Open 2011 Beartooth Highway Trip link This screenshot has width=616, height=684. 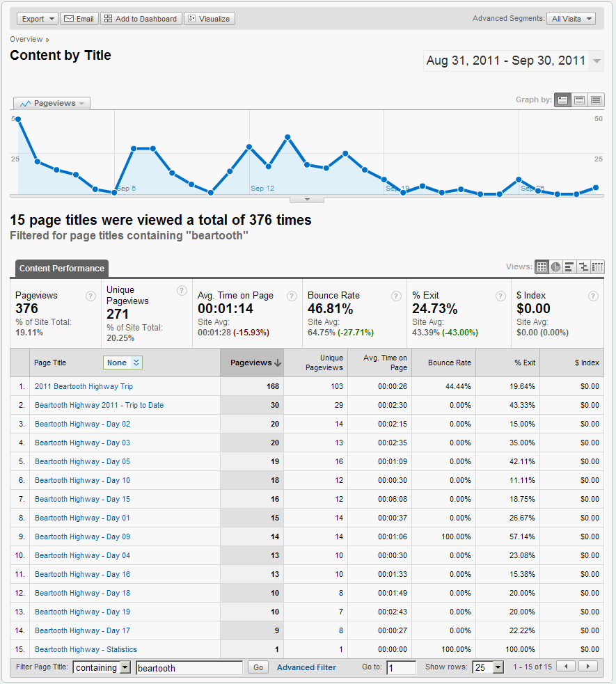84,386
